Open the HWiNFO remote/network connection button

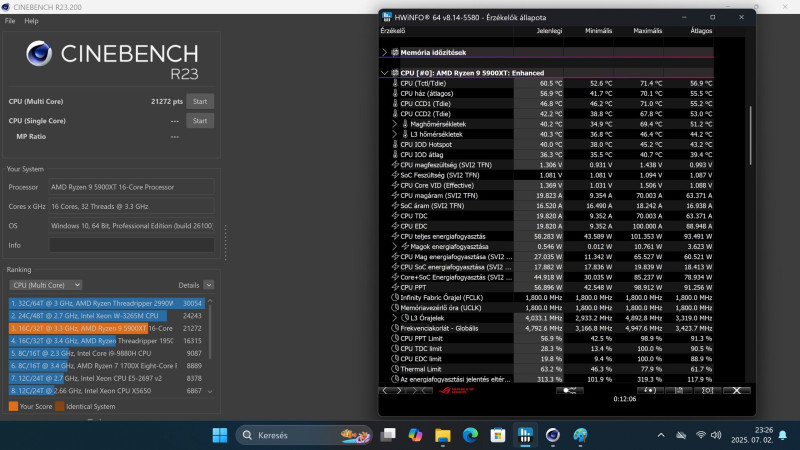pyautogui.click(x=569, y=391)
